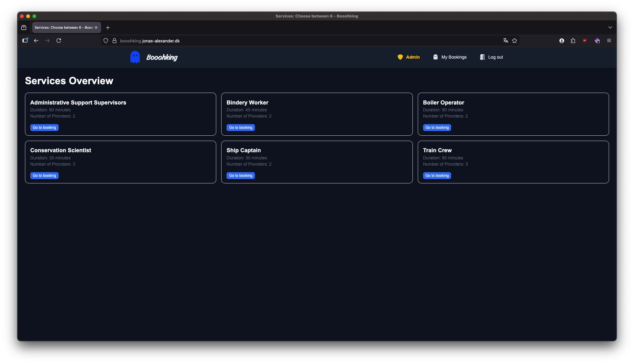
Task: Click Log out in the navigation
Action: [x=491, y=57]
